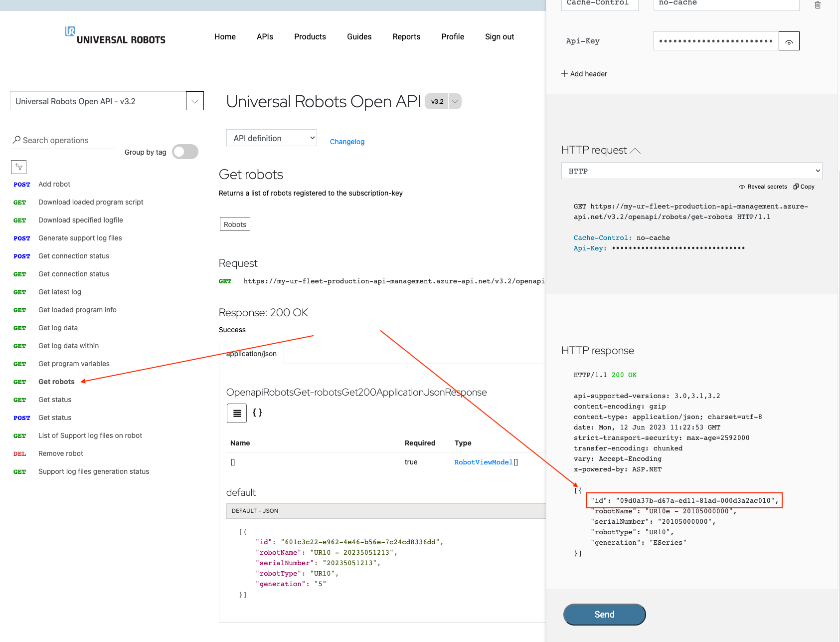Click the plus icon next to Add header
The width and height of the screenshot is (840, 642).
(x=564, y=73)
